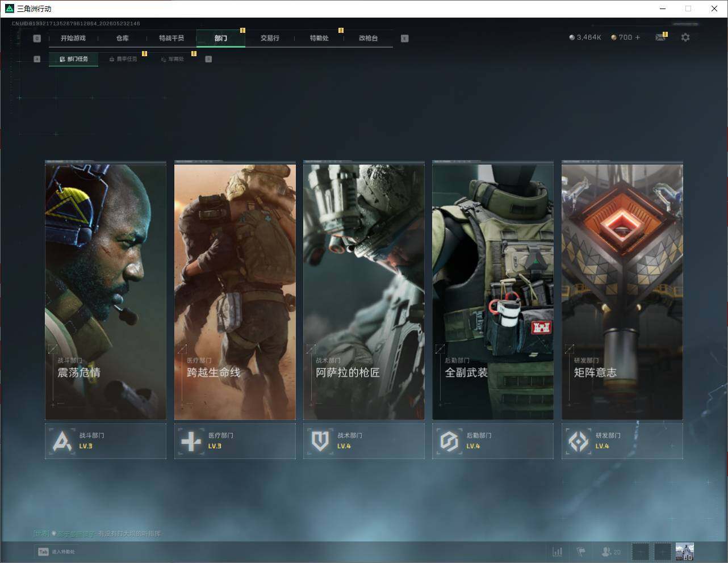Screen dimensions: 728x563
Task: Click the 3,464K currency balance
Action: click(x=585, y=37)
